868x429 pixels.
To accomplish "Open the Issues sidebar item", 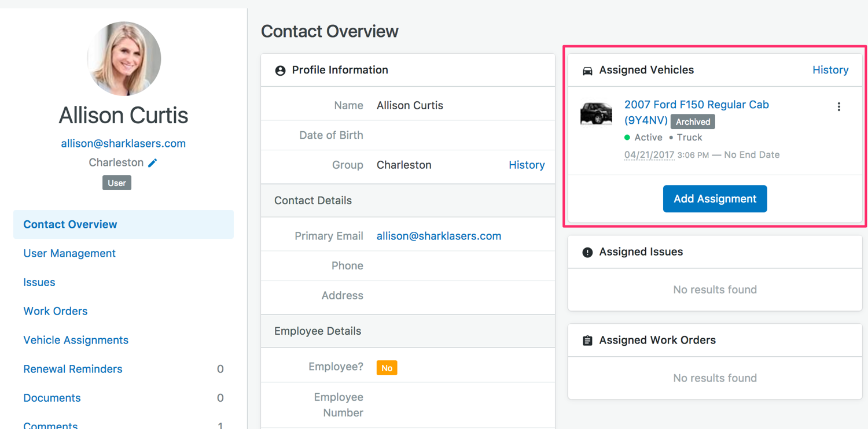I will [39, 282].
